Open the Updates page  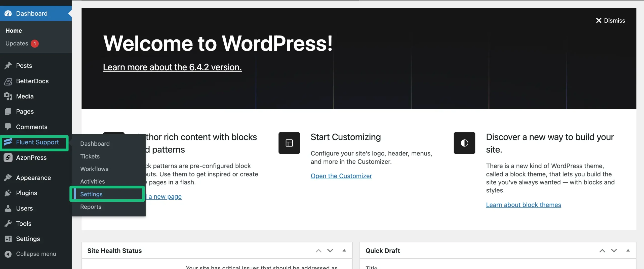(17, 43)
